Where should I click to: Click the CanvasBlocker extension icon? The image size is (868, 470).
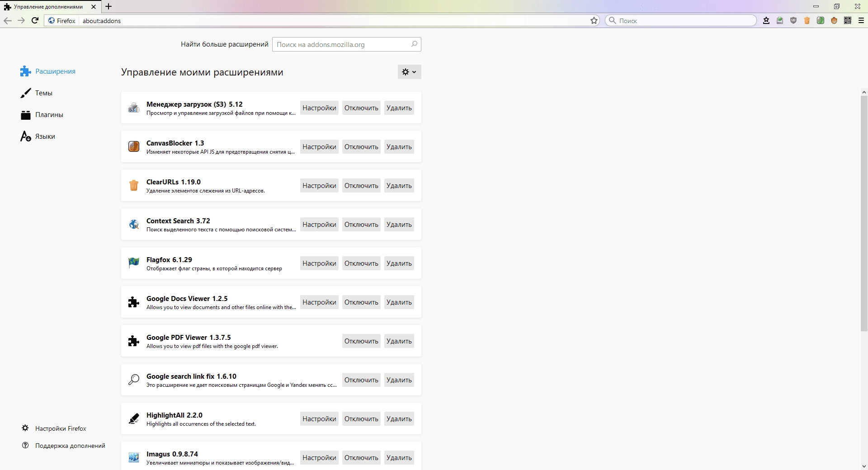tap(134, 146)
